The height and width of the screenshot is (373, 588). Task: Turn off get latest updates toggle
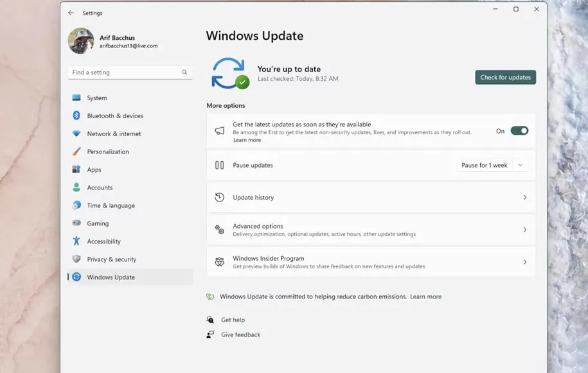(x=519, y=131)
